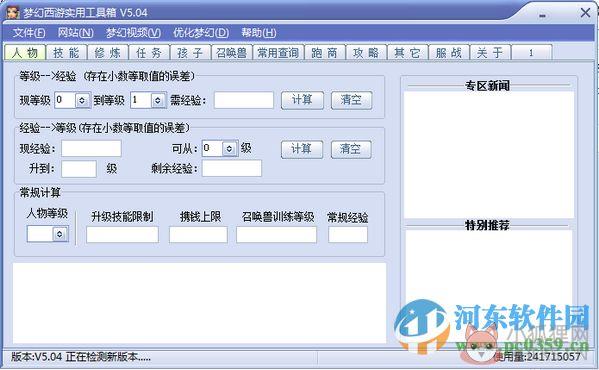Switch to the 关于 tab
The width and height of the screenshot is (599, 370).
[490, 53]
